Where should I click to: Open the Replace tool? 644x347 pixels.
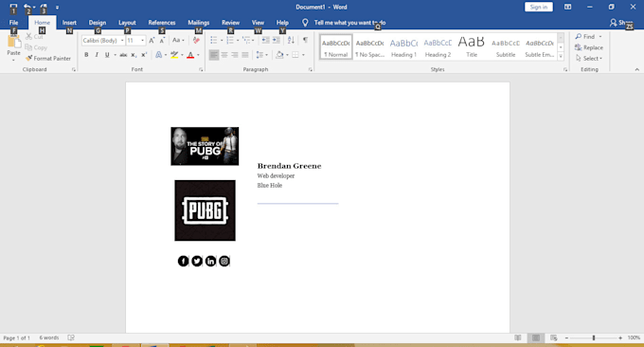588,47
